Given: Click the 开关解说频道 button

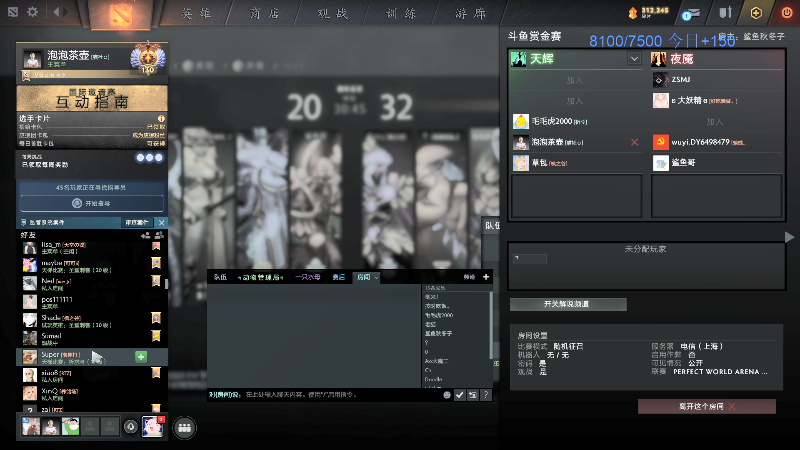Looking at the screenshot, I should [568, 304].
